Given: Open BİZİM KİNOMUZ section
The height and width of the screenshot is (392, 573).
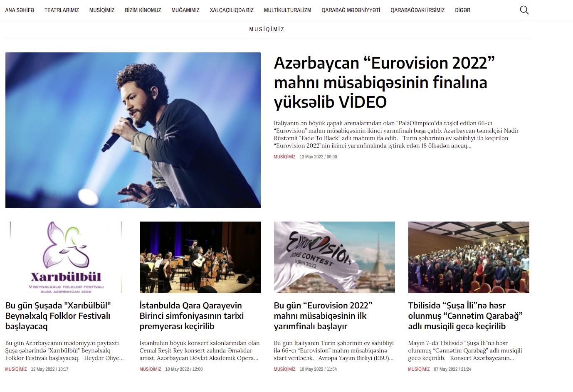Looking at the screenshot, I should coord(143,10).
